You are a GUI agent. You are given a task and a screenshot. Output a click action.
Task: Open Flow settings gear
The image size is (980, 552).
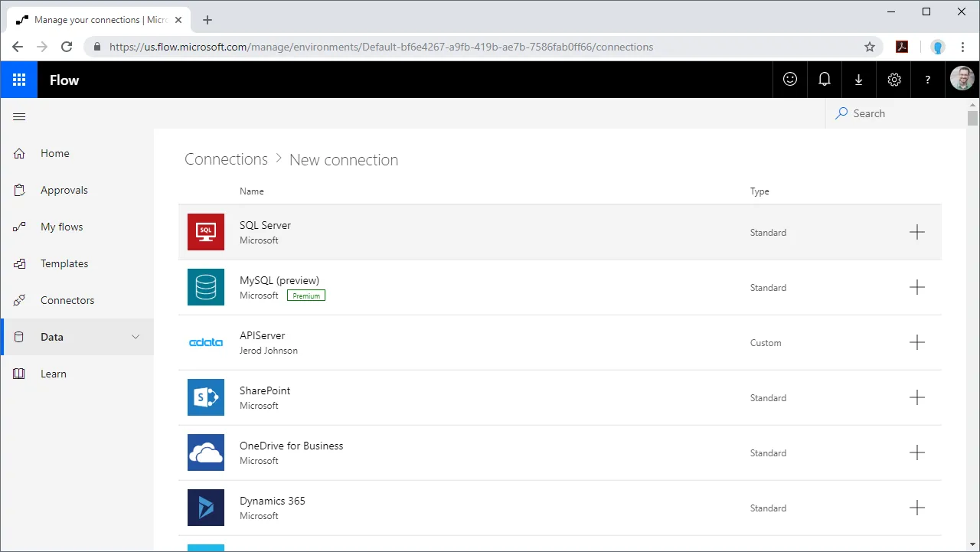pos(893,80)
